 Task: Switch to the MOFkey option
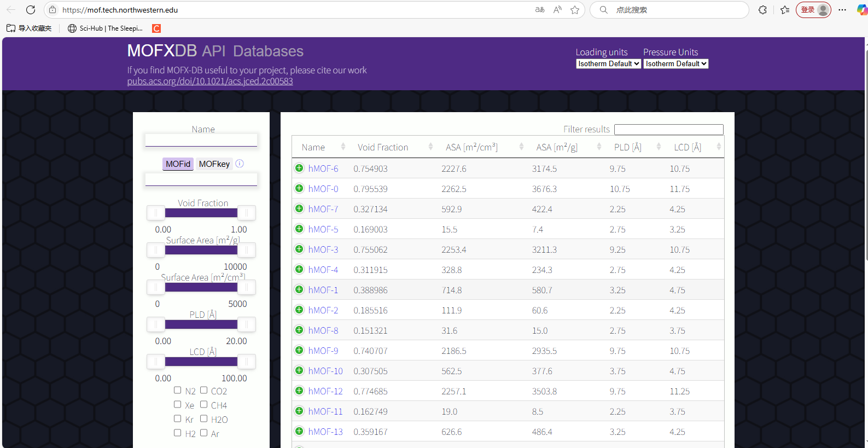pos(214,164)
